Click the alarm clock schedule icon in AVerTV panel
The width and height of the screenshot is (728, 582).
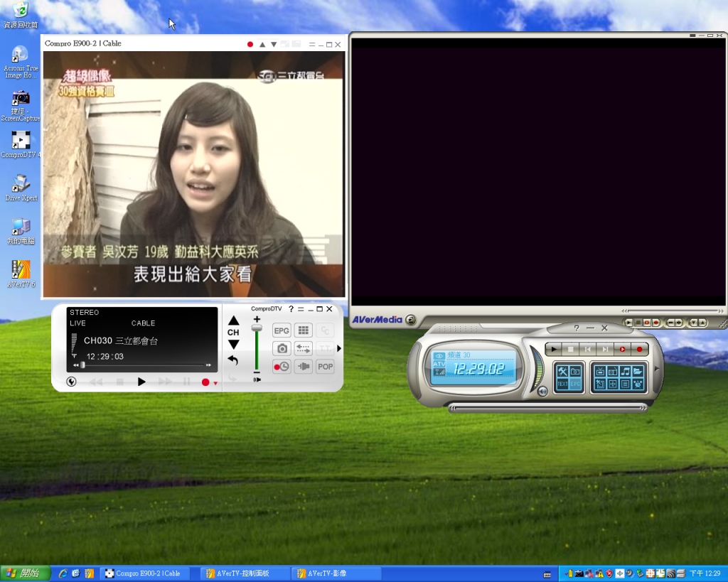(638, 384)
